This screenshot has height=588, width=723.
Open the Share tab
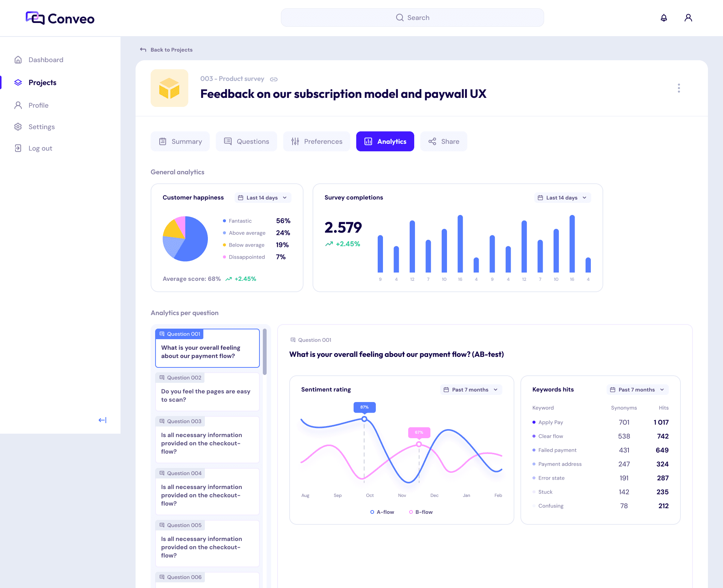444,142
